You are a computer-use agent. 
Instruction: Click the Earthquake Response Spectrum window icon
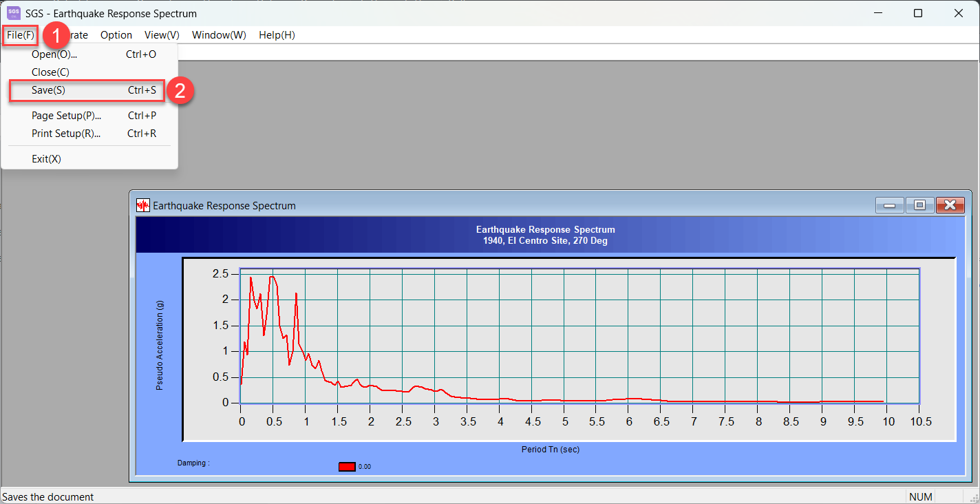pyautogui.click(x=143, y=205)
